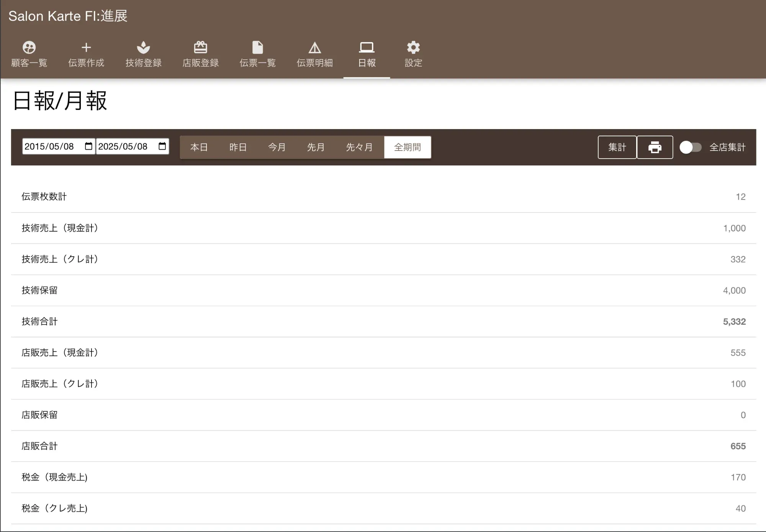Open the 設定 gear icon

413,47
